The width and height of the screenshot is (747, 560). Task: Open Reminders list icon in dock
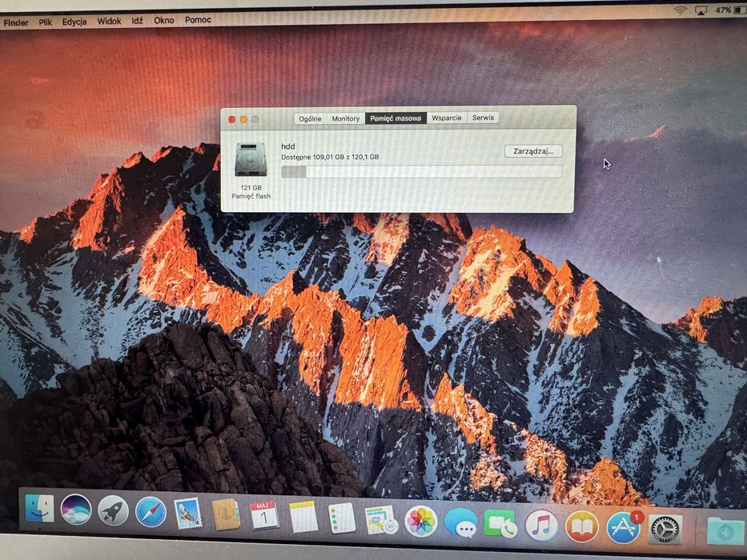coord(342,518)
